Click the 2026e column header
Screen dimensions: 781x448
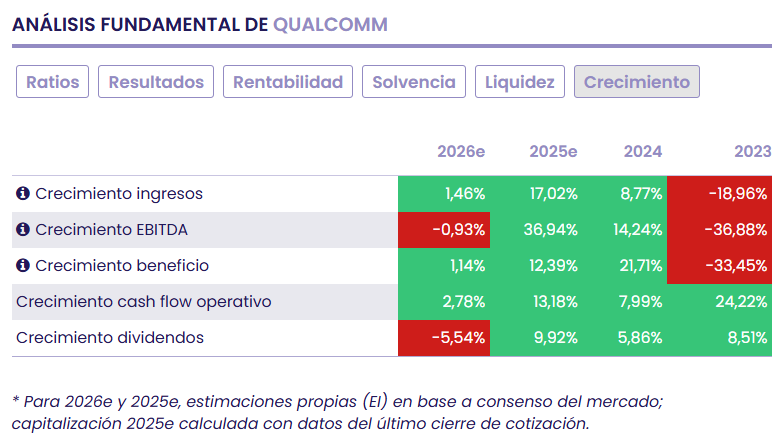(461, 152)
